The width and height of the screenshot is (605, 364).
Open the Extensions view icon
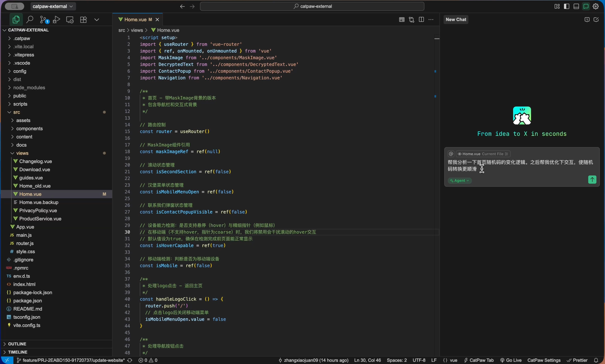(x=83, y=20)
